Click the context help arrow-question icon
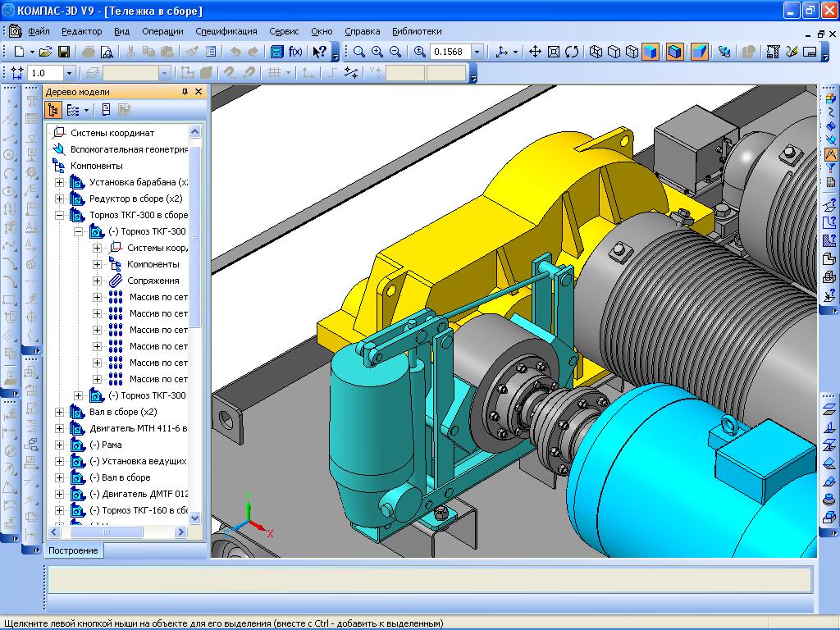Viewport: 840px width, 630px height. click(320, 52)
